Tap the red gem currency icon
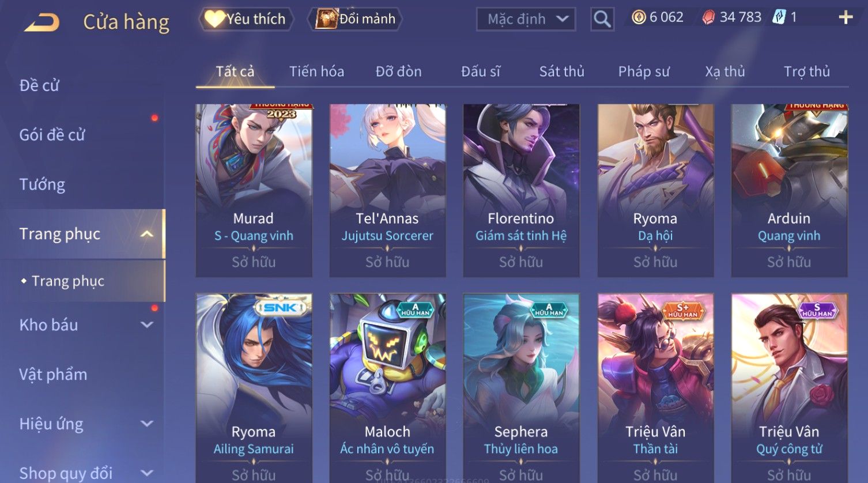 coord(708,18)
